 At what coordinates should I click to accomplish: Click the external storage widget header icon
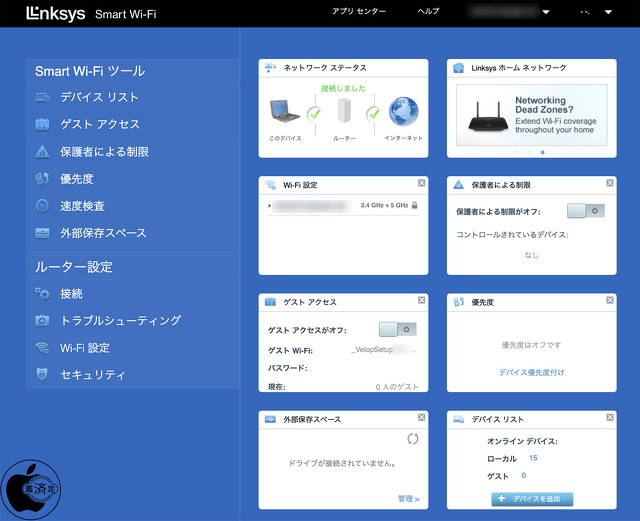coord(270,419)
